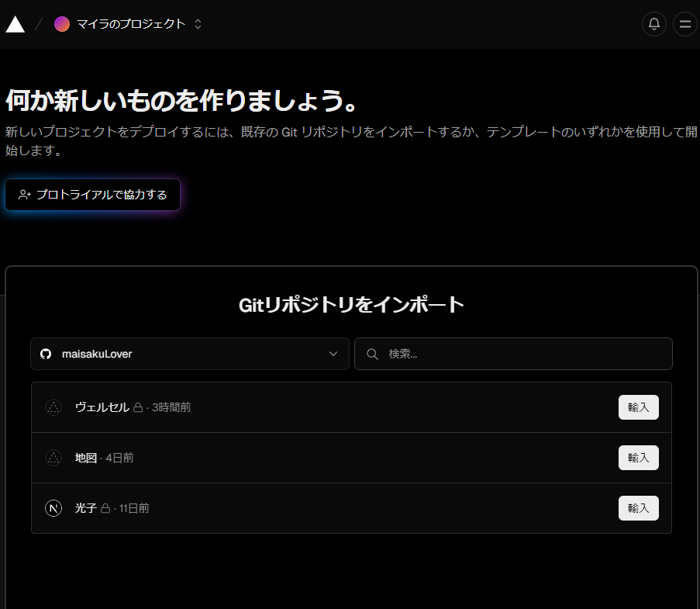The width and height of the screenshot is (700, 609).
Task: Focus the 検索... repository search field
Action: [x=513, y=354]
